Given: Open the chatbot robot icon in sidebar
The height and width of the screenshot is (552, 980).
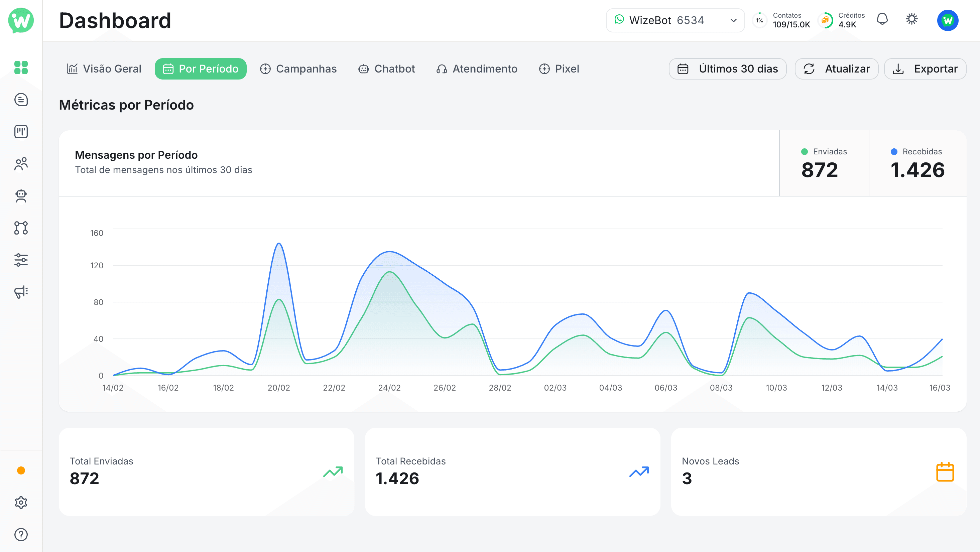Looking at the screenshot, I should pos(21,196).
